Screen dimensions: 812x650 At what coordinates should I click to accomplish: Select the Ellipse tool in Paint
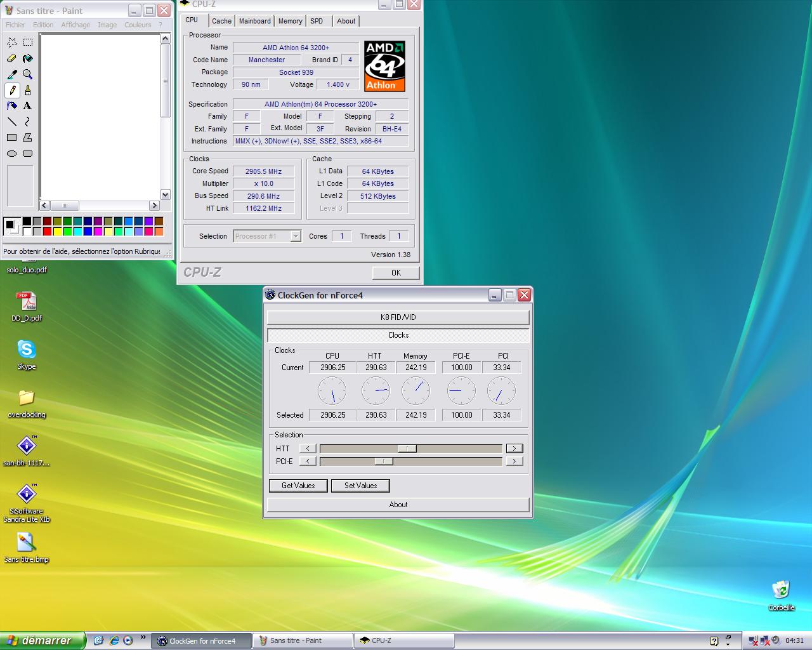coord(12,154)
